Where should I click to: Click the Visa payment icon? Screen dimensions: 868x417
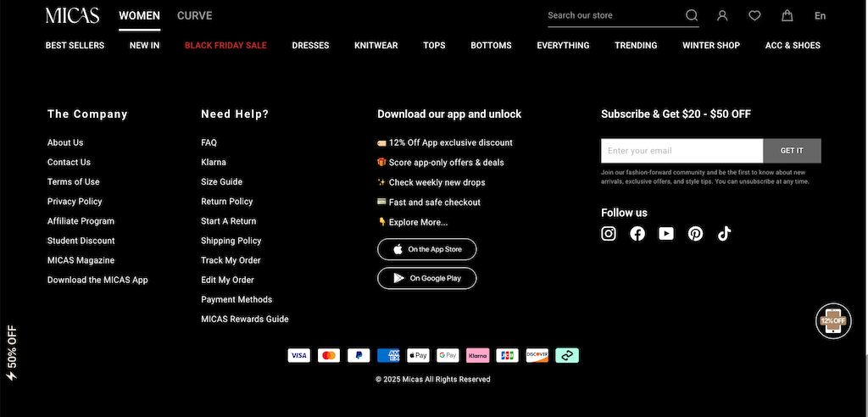(299, 355)
